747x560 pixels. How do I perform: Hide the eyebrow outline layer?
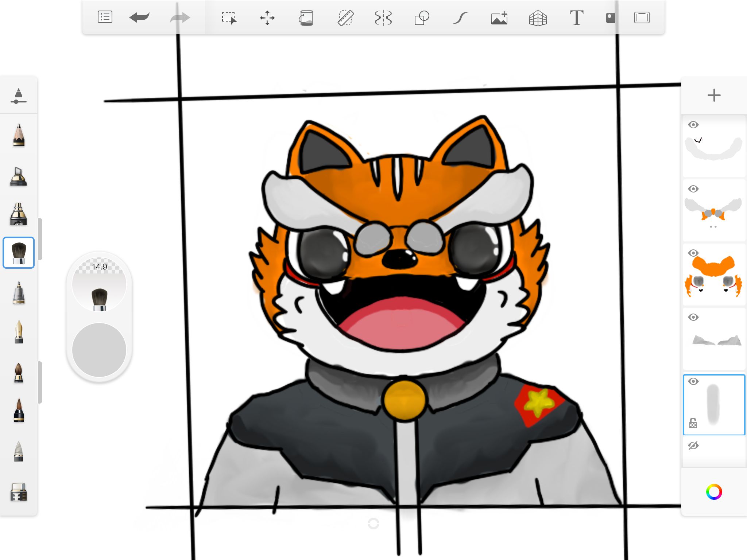[x=693, y=125]
